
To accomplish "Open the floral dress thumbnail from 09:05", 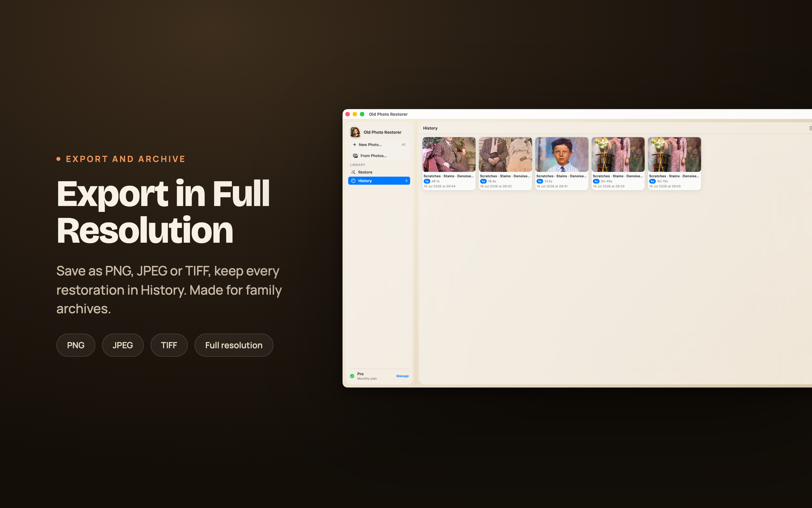I will [x=674, y=155].
